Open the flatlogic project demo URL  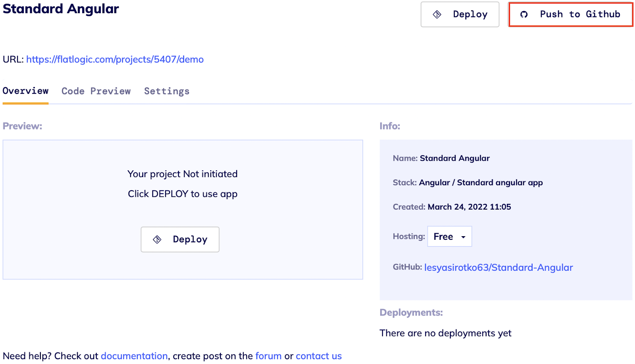click(115, 60)
